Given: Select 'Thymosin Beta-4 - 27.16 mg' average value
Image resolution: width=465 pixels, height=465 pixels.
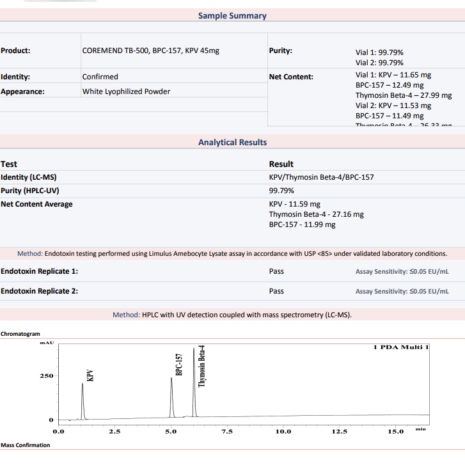Looking at the screenshot, I should coord(316,214).
